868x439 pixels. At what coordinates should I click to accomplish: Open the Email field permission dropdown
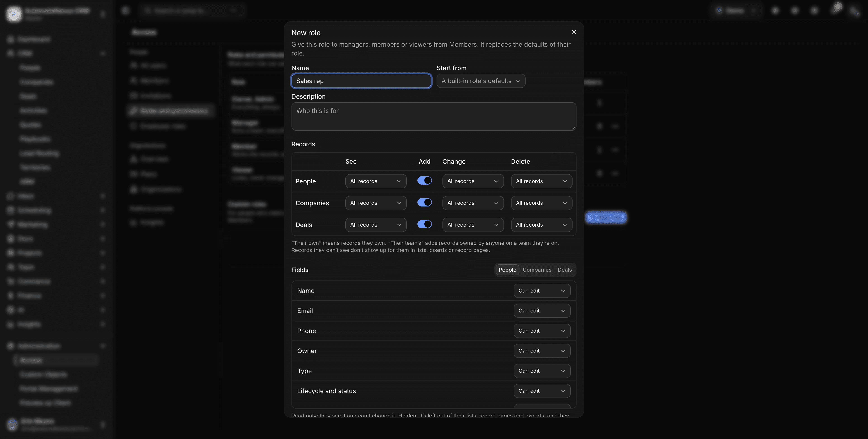(x=542, y=311)
